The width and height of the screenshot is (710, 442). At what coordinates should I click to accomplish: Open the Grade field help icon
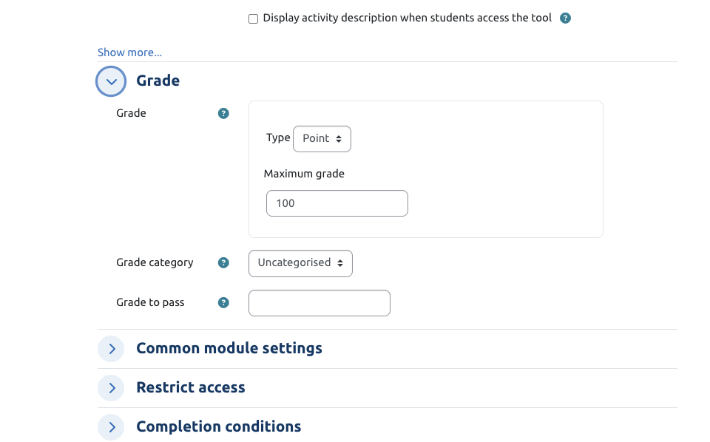[x=223, y=114]
